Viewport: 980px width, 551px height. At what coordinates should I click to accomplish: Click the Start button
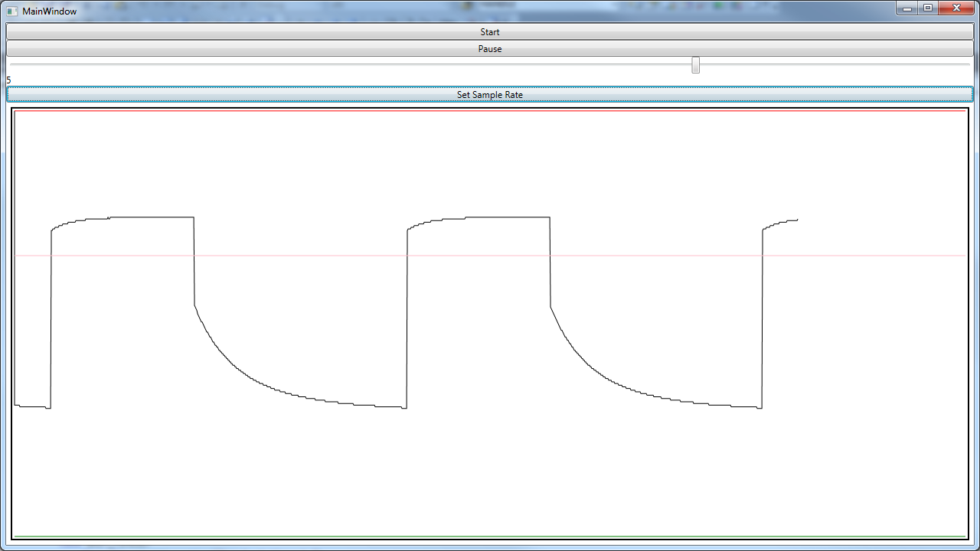click(x=490, y=32)
